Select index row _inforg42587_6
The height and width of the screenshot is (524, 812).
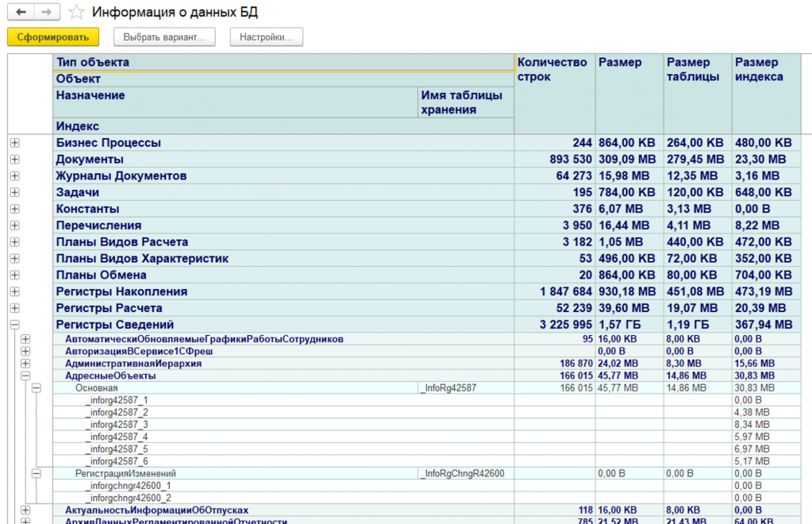point(117,461)
